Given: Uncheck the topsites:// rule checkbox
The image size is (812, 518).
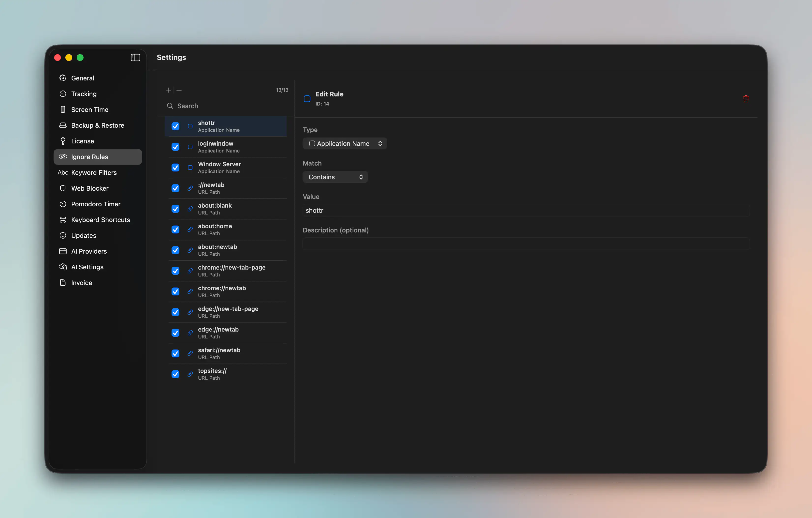Looking at the screenshot, I should click(175, 374).
